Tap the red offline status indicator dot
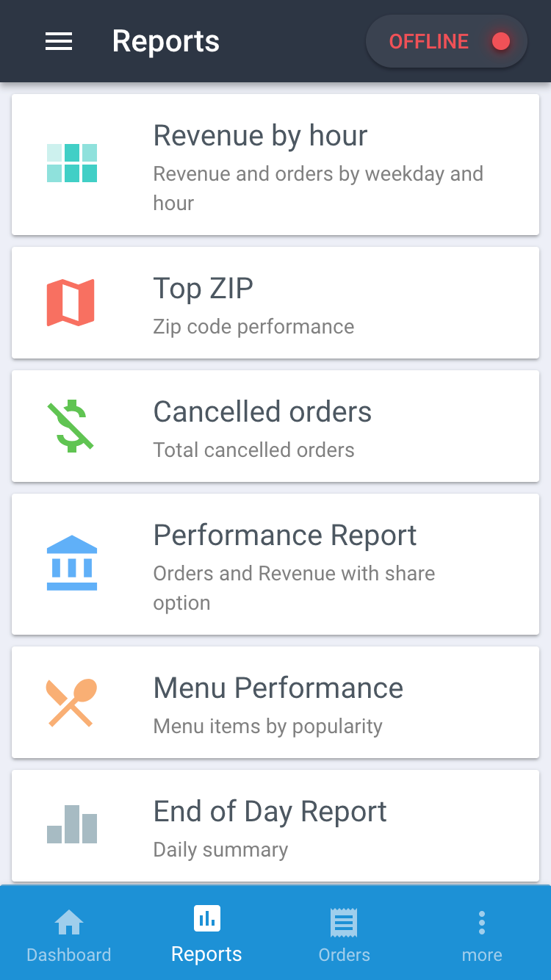 pos(501,42)
